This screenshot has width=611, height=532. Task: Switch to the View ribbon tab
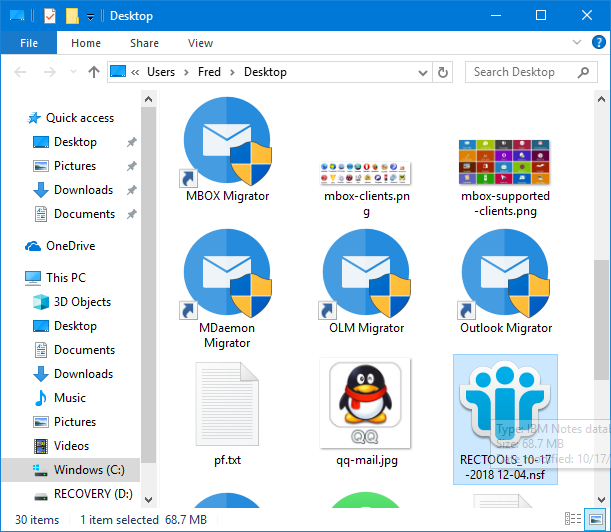(200, 43)
